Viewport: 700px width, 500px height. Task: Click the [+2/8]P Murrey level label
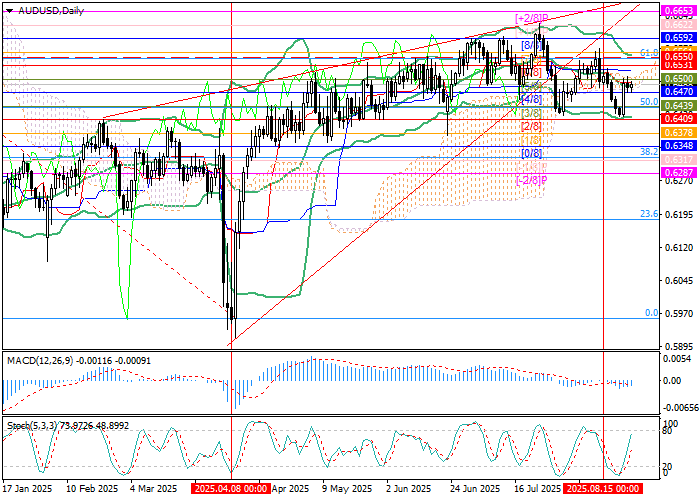point(531,18)
